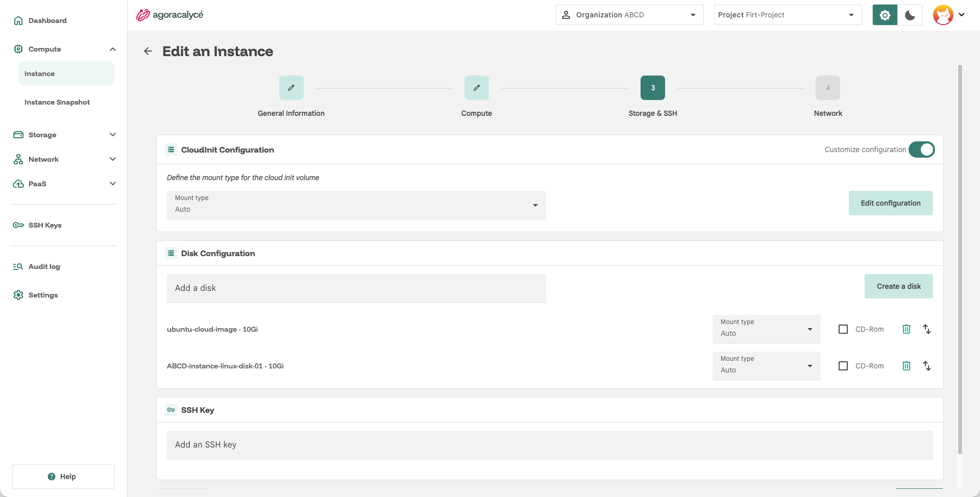The width and height of the screenshot is (980, 497).
Task: Click the General Information step pencil icon
Action: [x=291, y=88]
